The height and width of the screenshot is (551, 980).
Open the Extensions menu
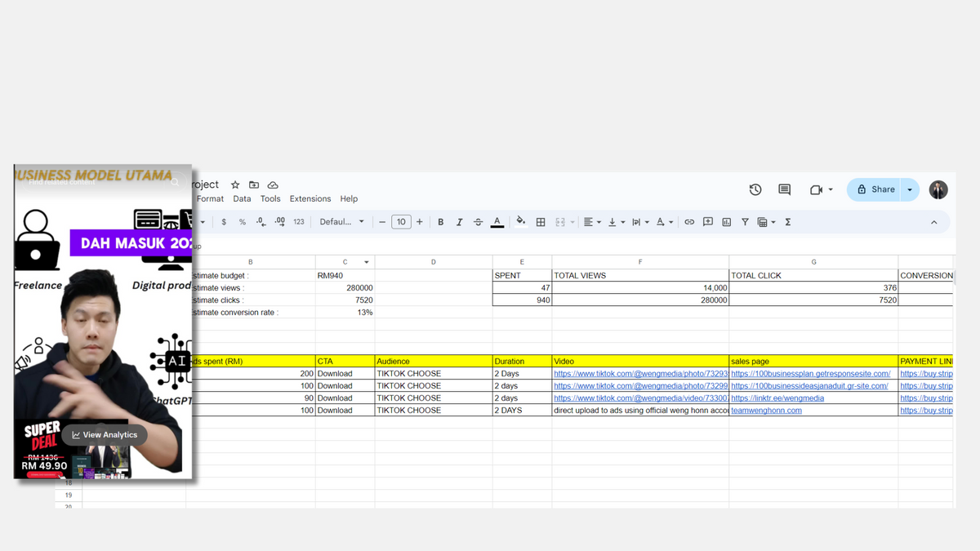(310, 198)
